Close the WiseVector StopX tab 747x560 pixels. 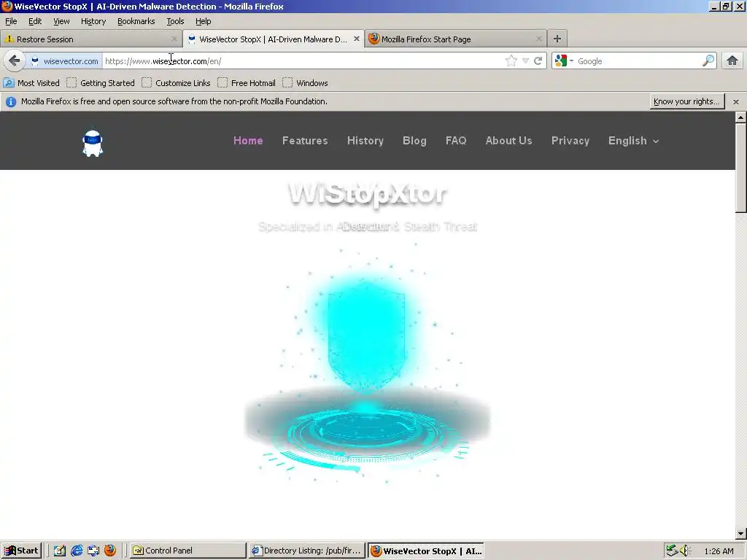pyautogui.click(x=356, y=39)
